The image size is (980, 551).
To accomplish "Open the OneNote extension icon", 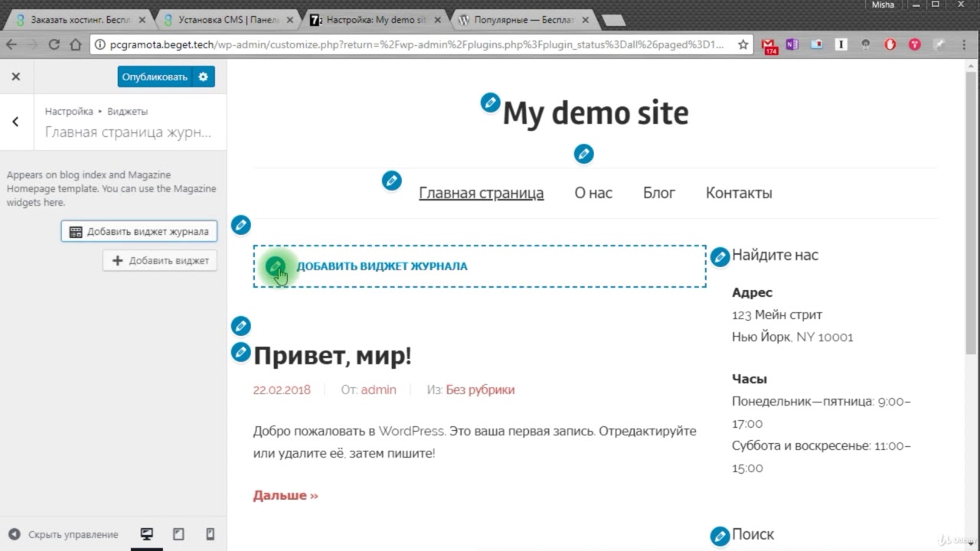I will [x=792, y=44].
